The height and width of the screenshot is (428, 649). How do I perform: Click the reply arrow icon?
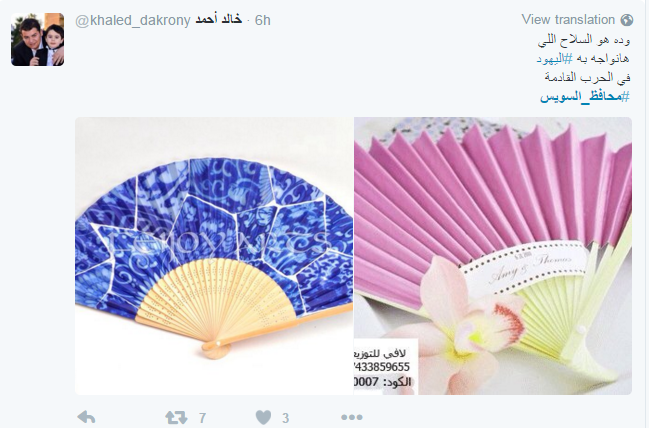click(x=87, y=417)
